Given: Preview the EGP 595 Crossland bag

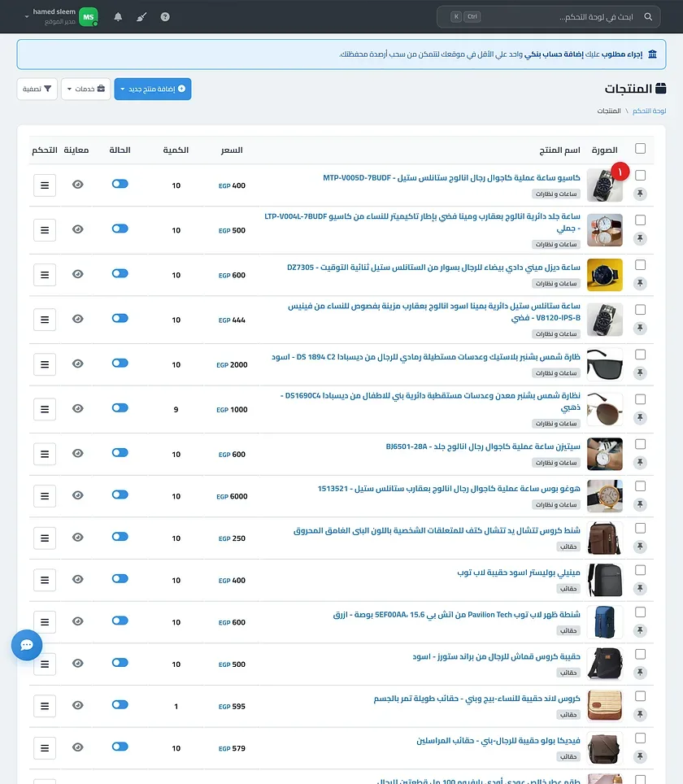Looking at the screenshot, I should coord(77,705).
